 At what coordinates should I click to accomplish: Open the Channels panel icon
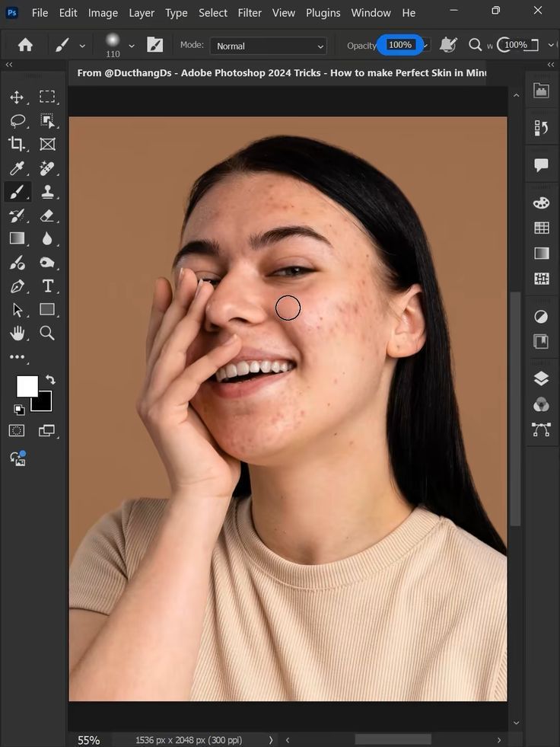(x=541, y=404)
